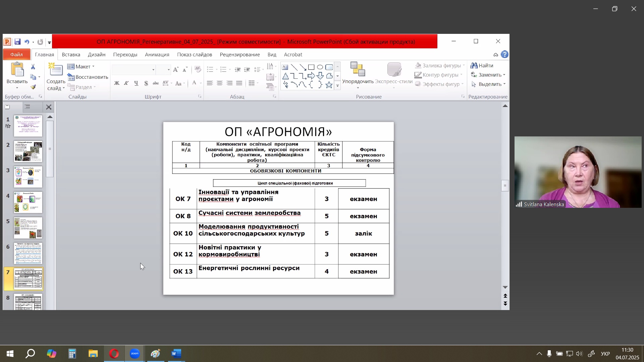Open the font name combo box dropdown

(153, 70)
